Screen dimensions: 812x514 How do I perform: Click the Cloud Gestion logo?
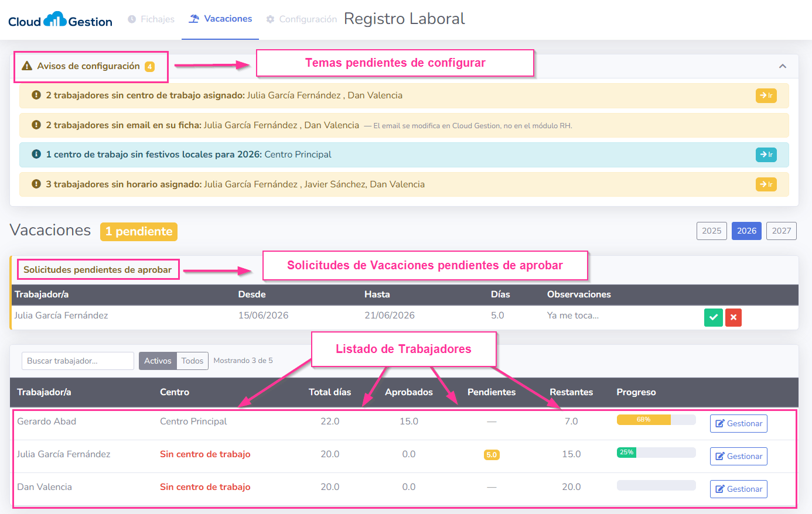[x=60, y=20]
